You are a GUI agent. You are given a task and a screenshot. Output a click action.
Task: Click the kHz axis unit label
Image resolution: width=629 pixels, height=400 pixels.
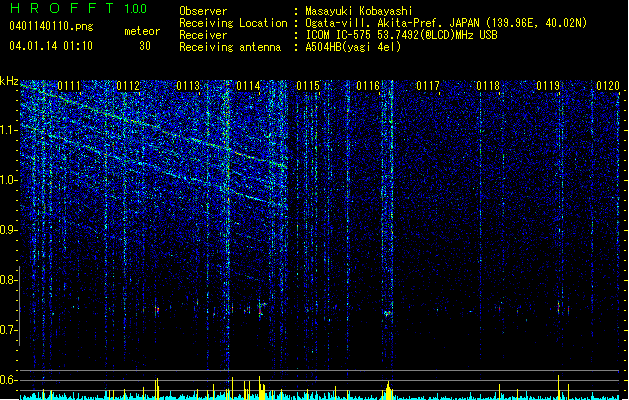tap(9, 81)
